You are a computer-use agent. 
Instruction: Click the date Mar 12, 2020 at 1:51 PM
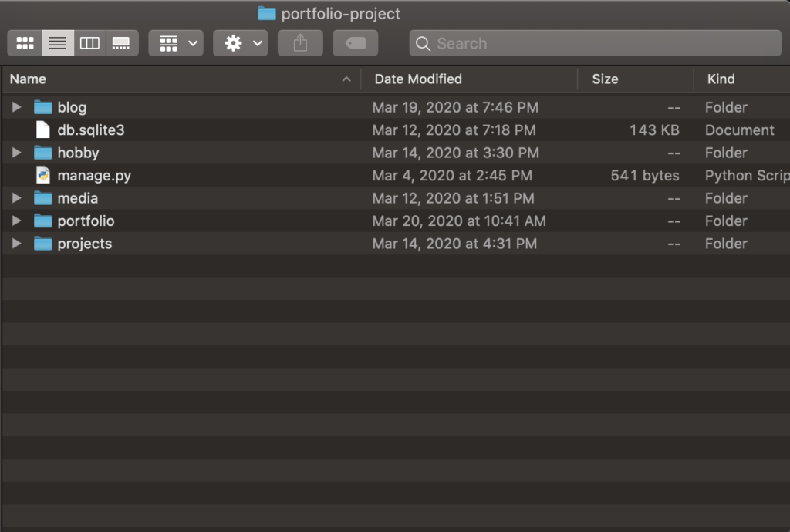(453, 198)
